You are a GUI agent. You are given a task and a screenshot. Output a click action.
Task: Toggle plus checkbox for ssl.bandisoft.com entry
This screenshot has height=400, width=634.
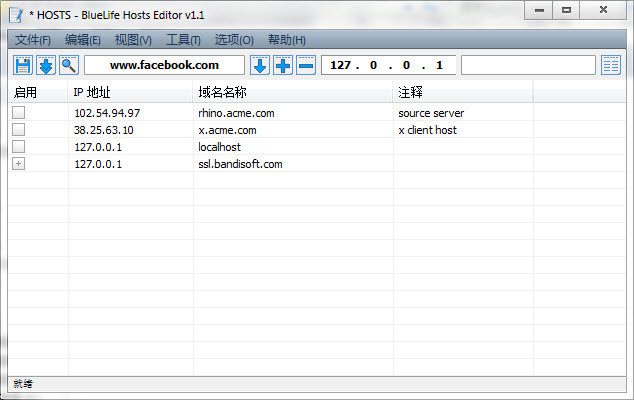click(19, 163)
